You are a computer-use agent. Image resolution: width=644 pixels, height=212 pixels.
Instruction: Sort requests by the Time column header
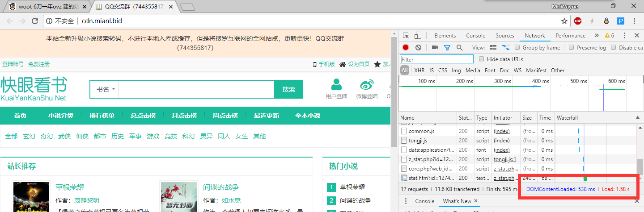click(x=545, y=118)
